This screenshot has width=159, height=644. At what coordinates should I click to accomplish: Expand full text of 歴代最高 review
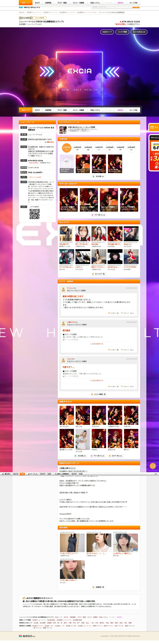[x=97, y=344]
